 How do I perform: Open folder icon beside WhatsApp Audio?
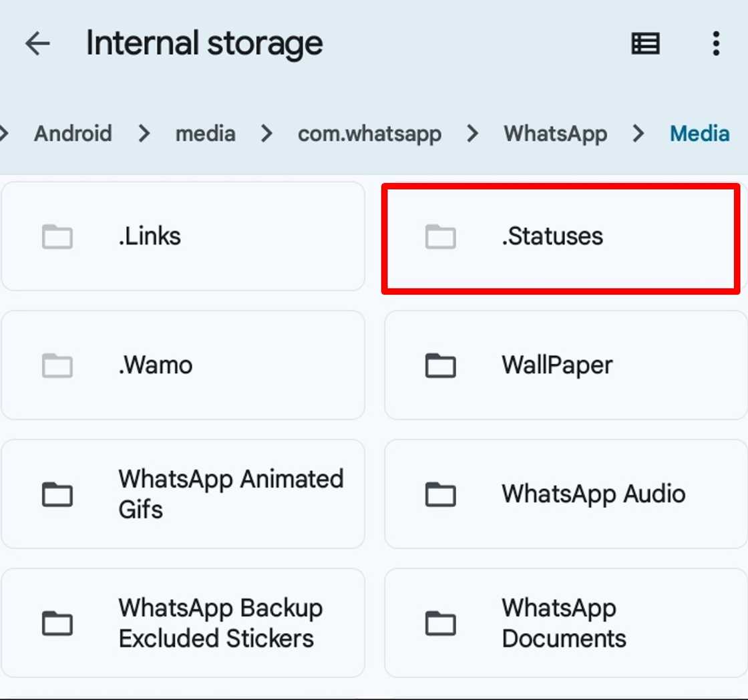[440, 494]
